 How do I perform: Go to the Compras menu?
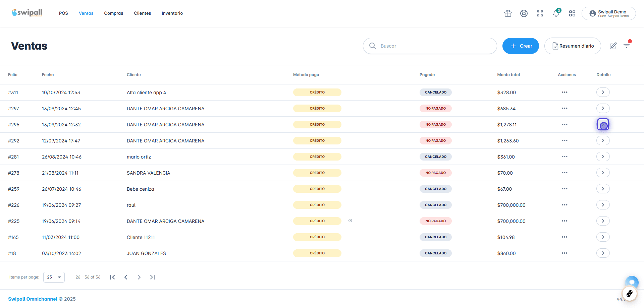click(114, 13)
